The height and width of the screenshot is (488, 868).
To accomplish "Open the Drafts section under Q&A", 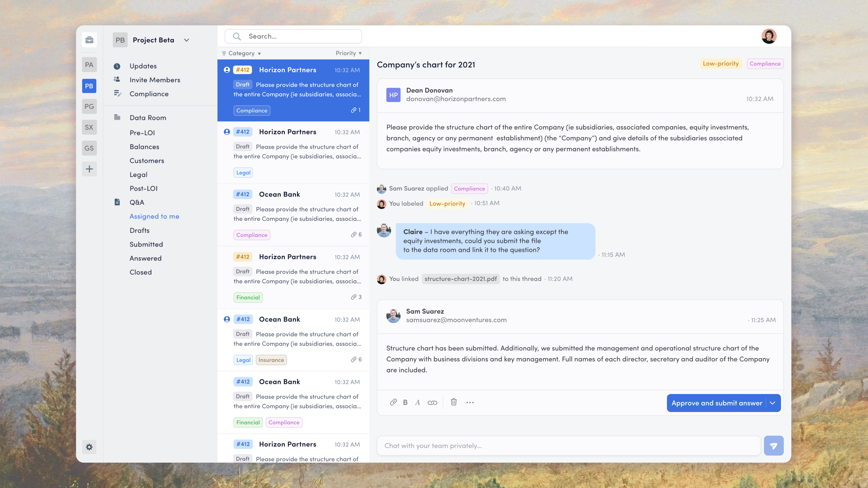I will click(x=140, y=230).
